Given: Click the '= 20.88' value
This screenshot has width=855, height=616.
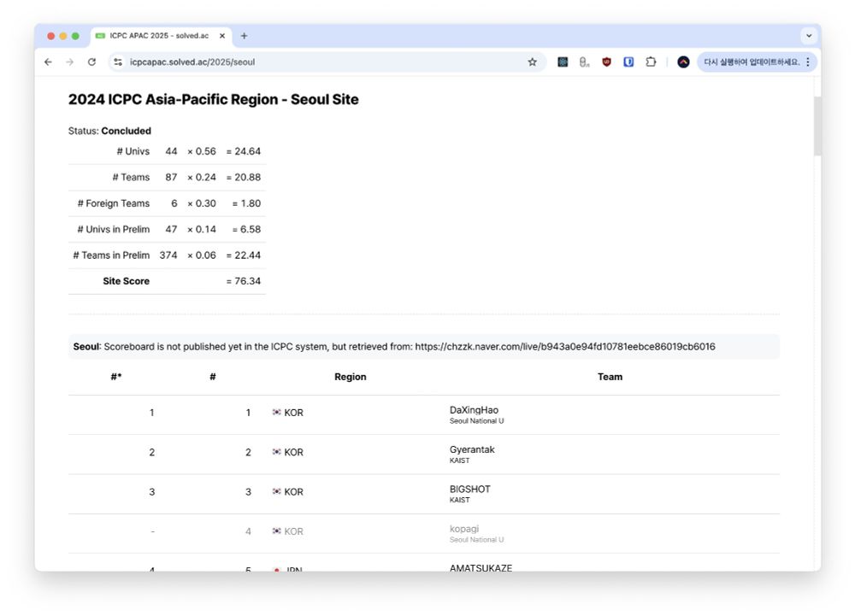Looking at the screenshot, I should click(x=243, y=177).
